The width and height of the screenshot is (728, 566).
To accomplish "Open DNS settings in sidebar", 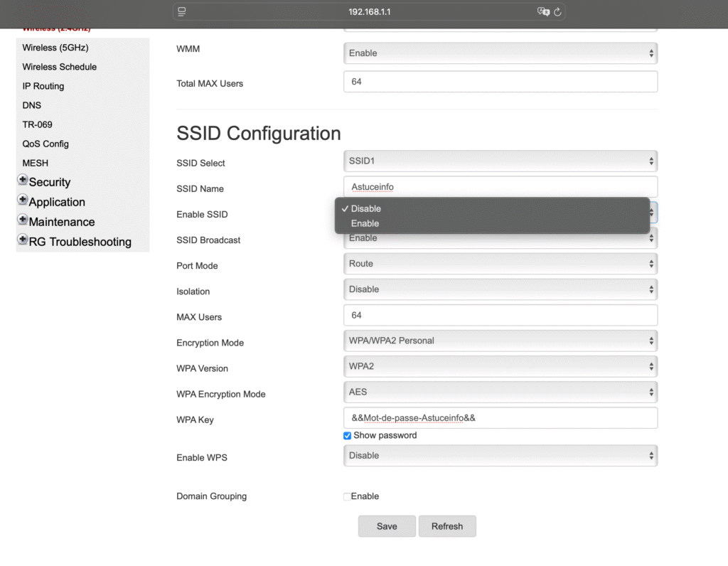I will pos(31,105).
